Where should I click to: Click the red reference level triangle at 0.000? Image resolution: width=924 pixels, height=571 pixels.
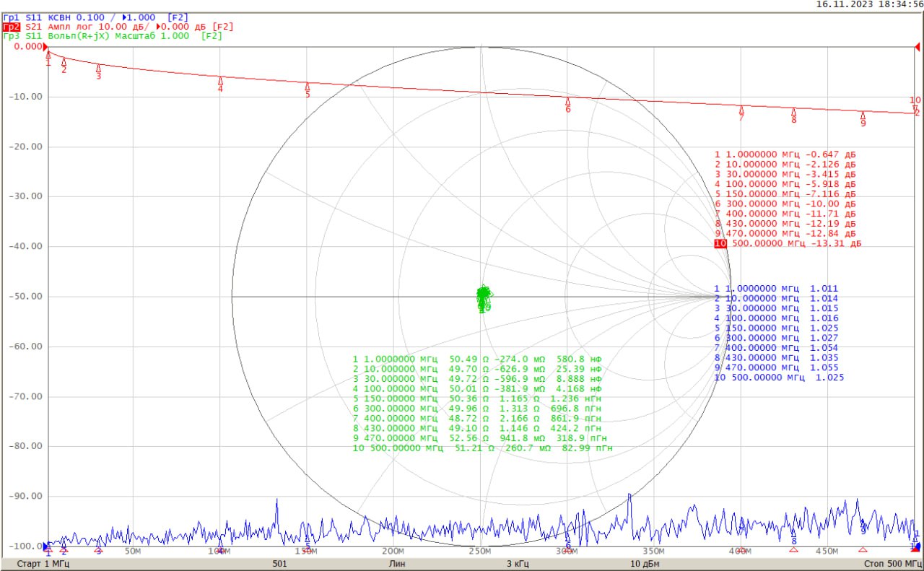point(46,47)
